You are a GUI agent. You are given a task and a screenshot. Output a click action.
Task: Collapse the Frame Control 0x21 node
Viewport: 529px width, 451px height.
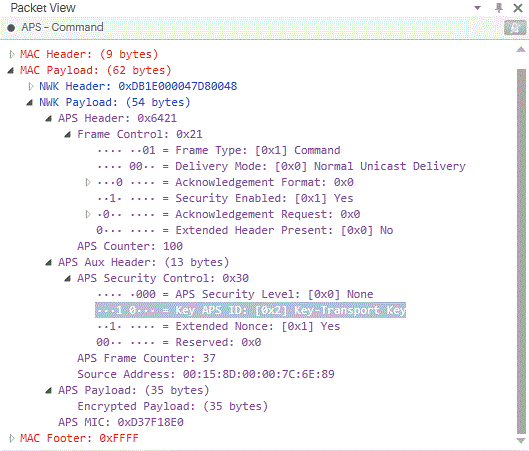click(x=68, y=135)
